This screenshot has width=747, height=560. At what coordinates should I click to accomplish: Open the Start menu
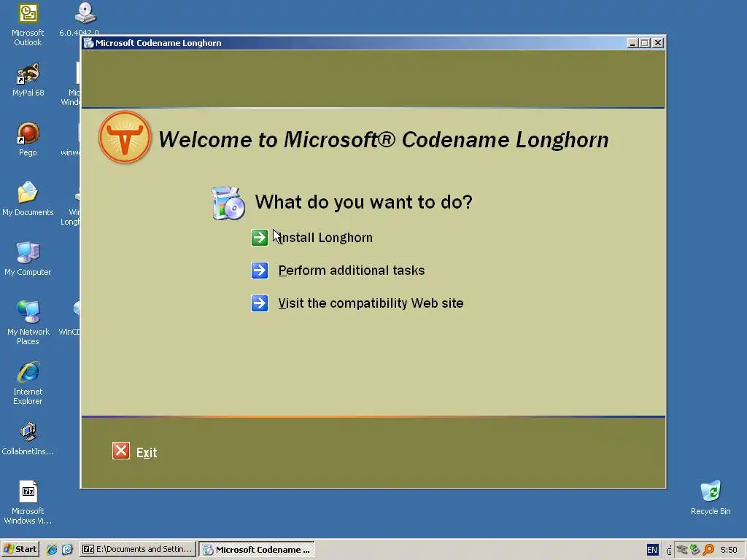point(20,549)
